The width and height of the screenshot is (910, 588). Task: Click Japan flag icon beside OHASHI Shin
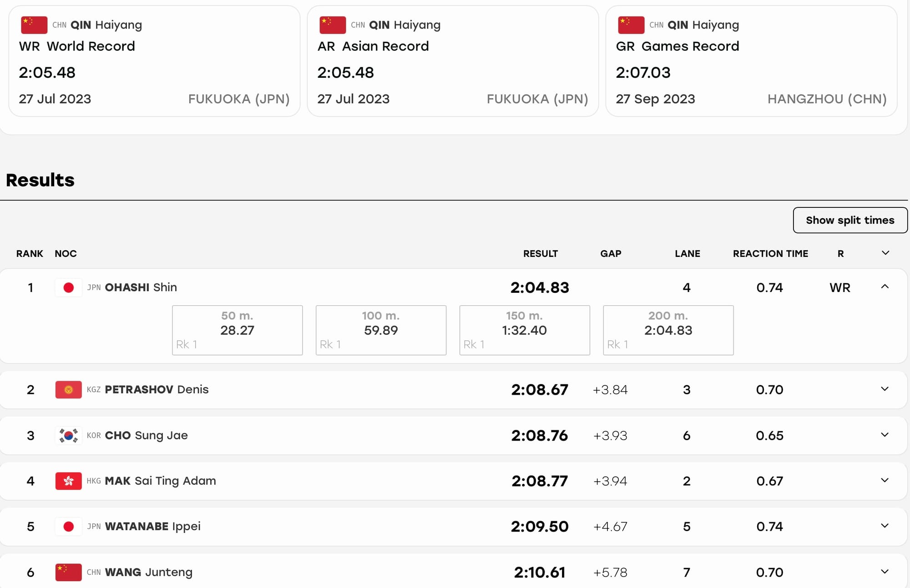(69, 287)
